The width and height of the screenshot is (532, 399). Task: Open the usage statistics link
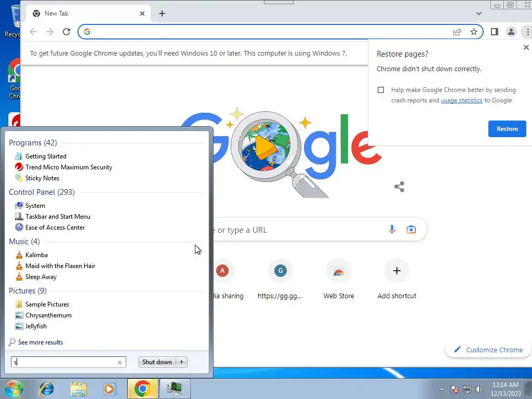point(461,100)
